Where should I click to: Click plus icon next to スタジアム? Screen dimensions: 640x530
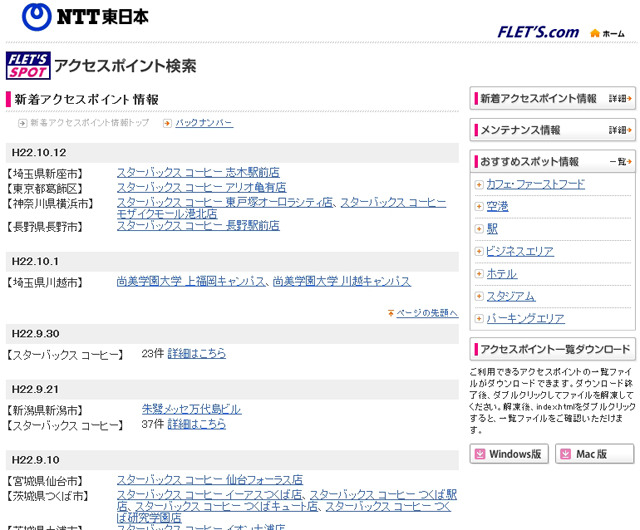coord(479,296)
